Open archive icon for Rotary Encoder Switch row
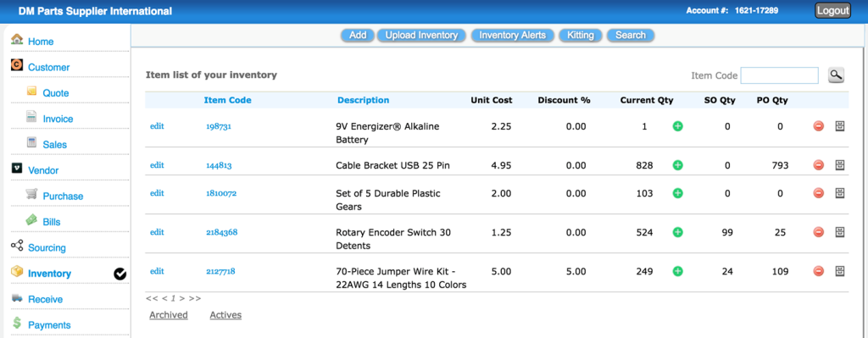 tap(840, 232)
